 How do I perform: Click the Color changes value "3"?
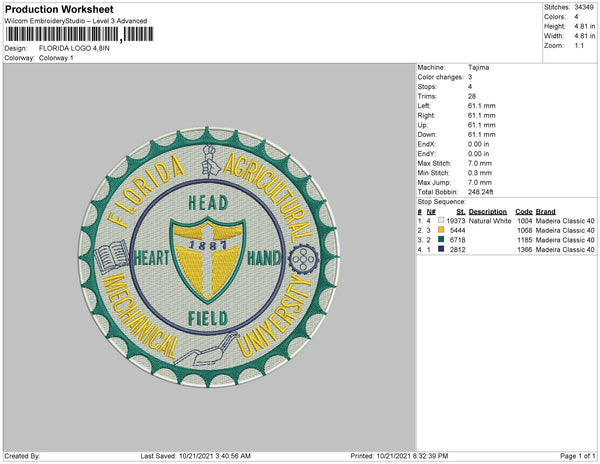coord(470,77)
